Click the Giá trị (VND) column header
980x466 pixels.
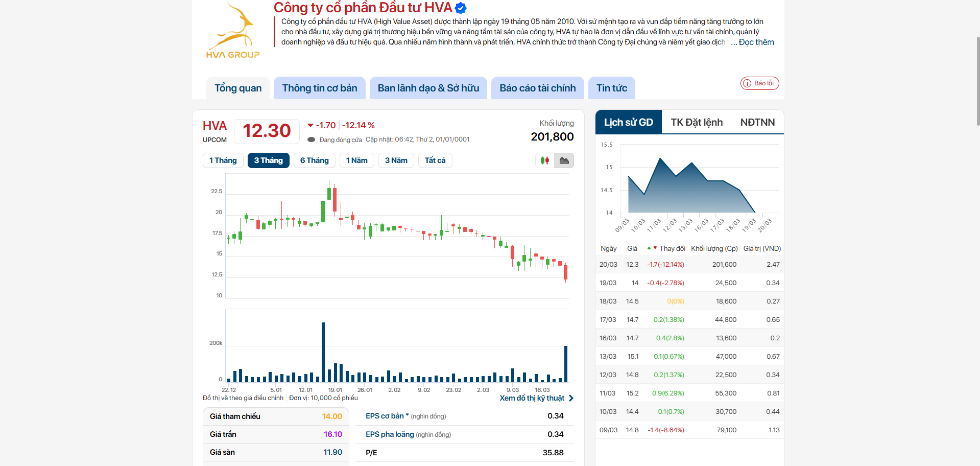point(762,248)
